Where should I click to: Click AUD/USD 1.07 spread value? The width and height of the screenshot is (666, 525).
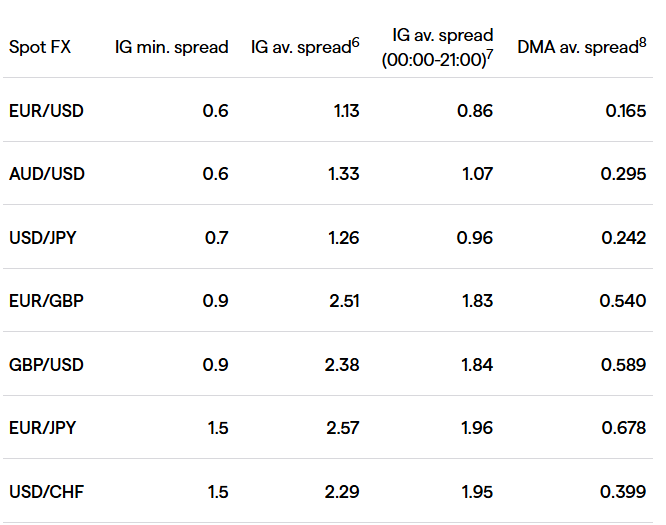(475, 174)
